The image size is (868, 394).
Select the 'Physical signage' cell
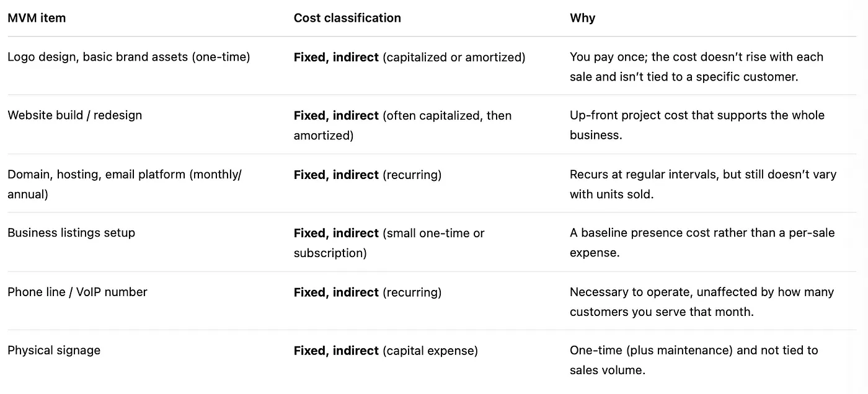54,350
